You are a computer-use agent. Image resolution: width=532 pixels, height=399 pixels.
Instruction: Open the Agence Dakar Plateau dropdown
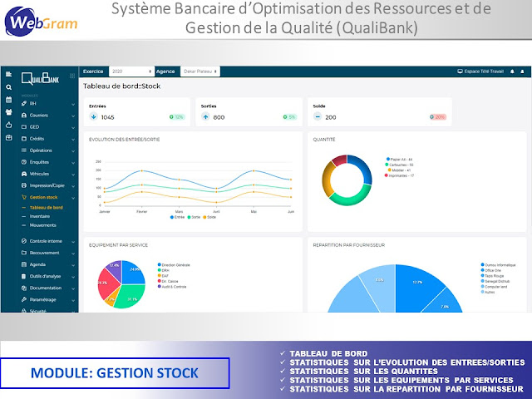pyautogui.click(x=200, y=71)
